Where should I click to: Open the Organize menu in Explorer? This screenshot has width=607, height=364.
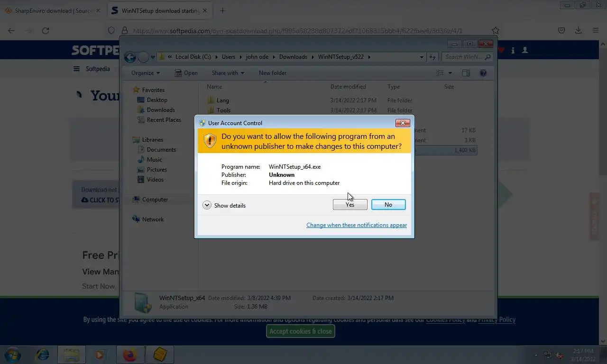pos(146,73)
